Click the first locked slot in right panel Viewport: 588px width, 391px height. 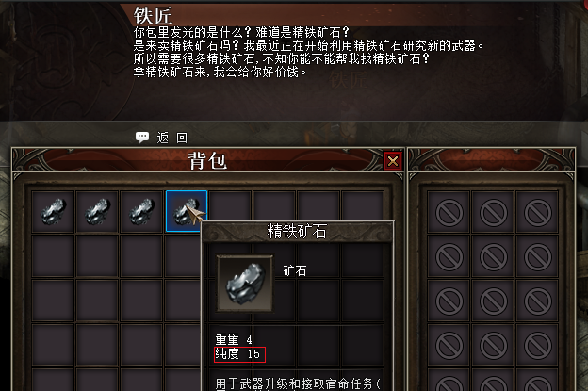(449, 213)
